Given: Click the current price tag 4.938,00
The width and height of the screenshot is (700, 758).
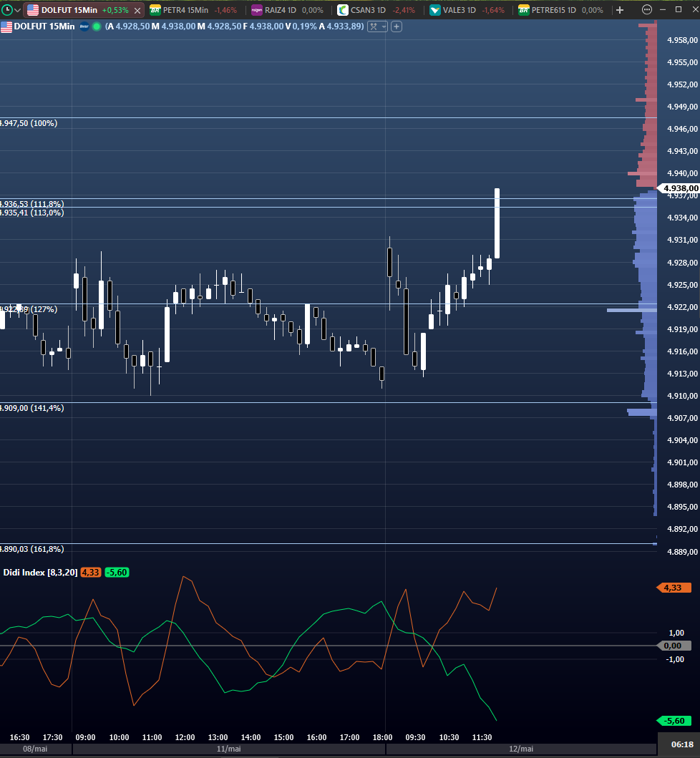Looking at the screenshot, I should tap(679, 188).
